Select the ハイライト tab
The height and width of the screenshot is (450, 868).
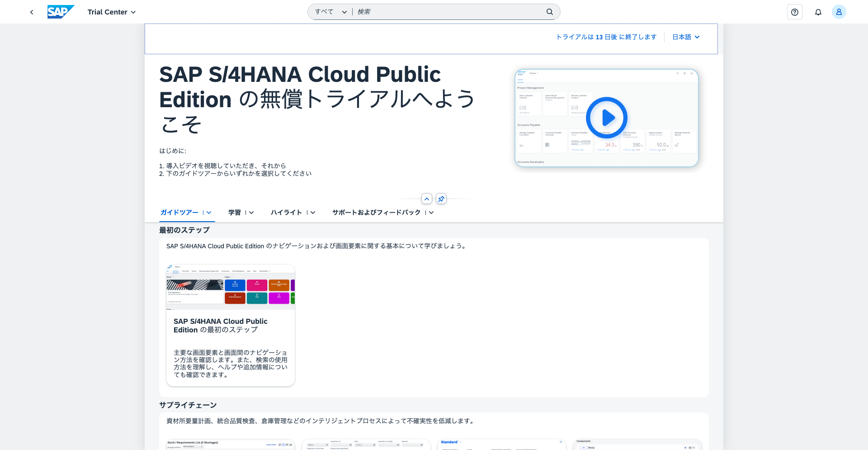click(286, 213)
